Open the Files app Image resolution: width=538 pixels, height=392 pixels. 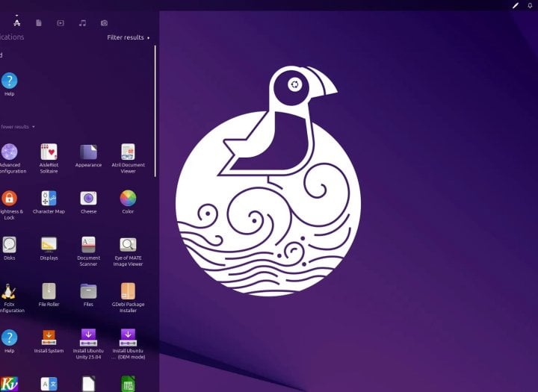tap(88, 295)
